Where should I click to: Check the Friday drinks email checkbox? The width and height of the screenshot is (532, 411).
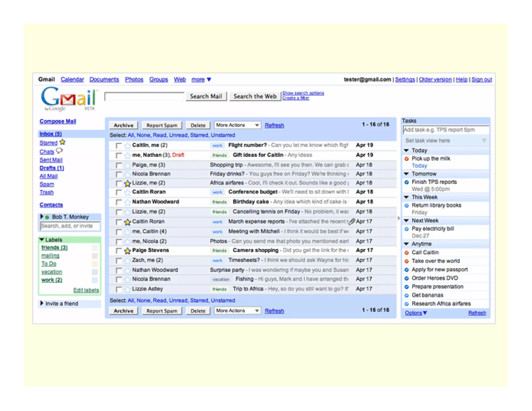click(x=119, y=174)
